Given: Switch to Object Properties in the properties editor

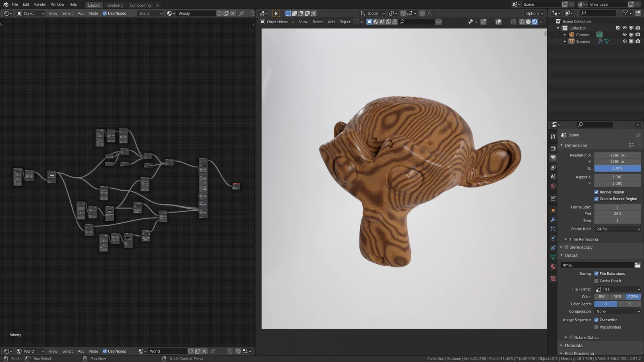Looking at the screenshot, I should point(553,210).
